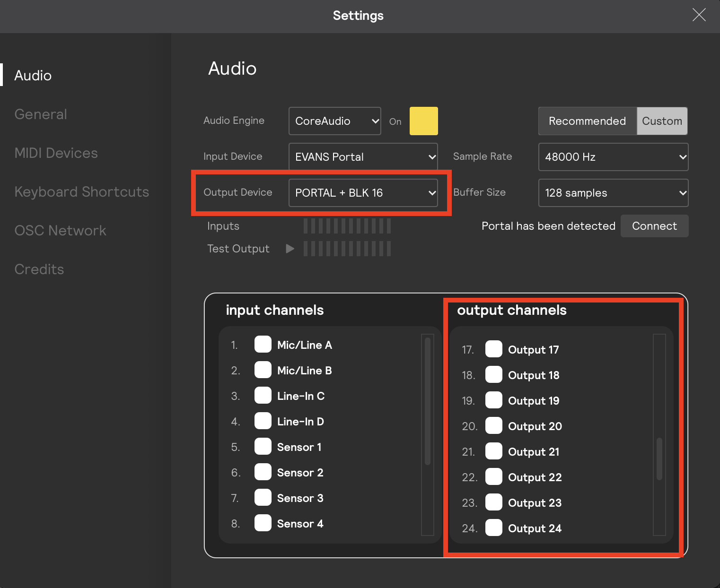Check the Line-In C input channel
The image size is (720, 588).
(263, 396)
